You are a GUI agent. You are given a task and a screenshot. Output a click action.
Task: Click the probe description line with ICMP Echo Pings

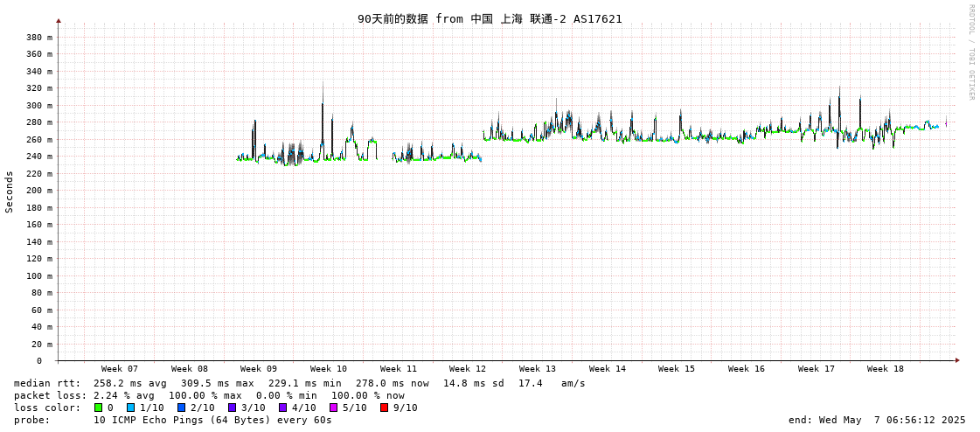point(212,420)
